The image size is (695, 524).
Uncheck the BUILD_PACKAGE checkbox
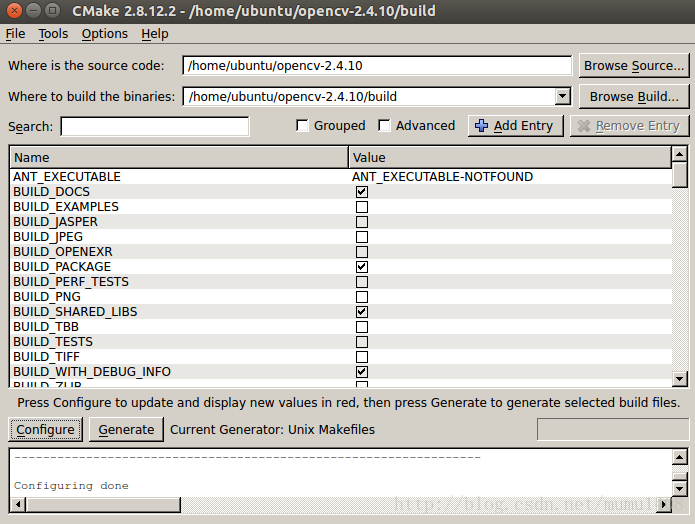362,266
